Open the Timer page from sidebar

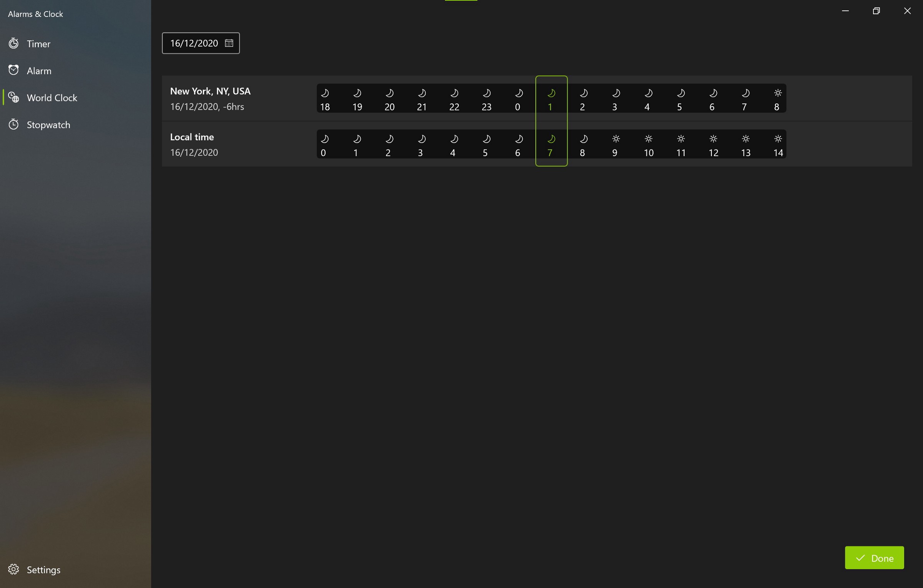point(38,44)
